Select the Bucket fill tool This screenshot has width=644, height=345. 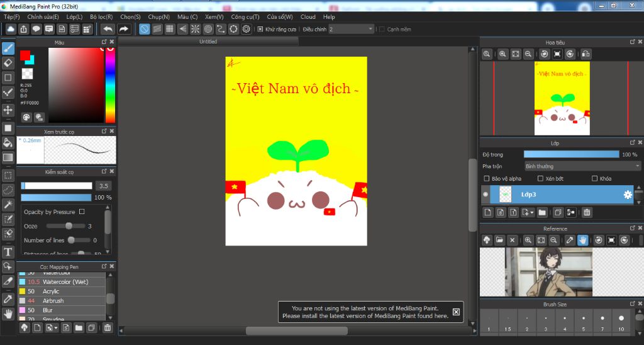8,143
